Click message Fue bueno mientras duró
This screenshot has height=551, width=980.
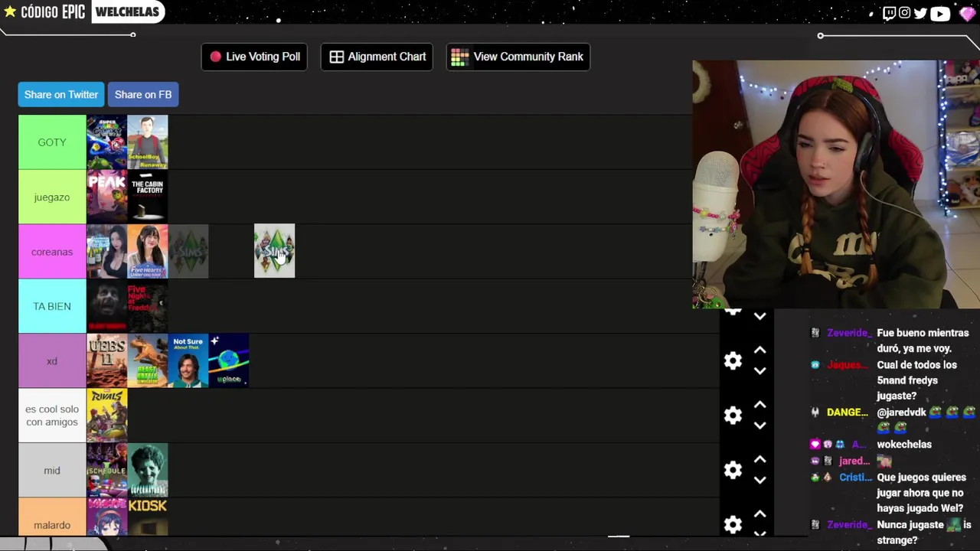click(923, 341)
